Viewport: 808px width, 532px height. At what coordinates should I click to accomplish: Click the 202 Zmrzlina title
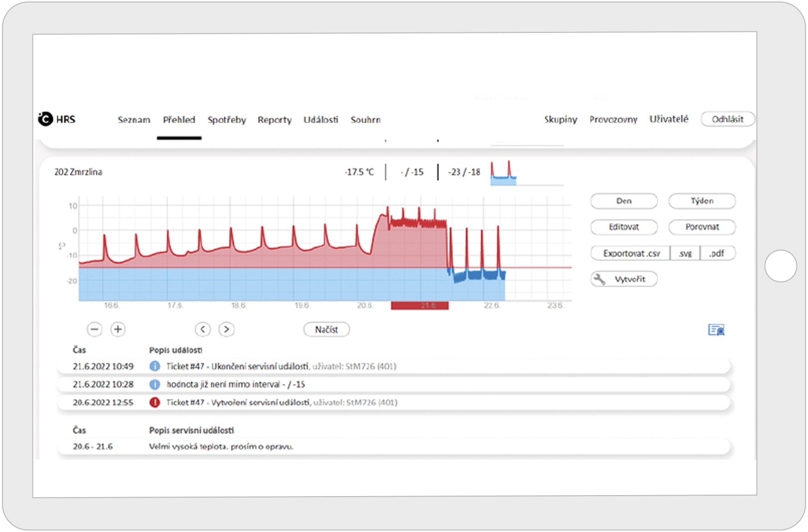pos(78,172)
